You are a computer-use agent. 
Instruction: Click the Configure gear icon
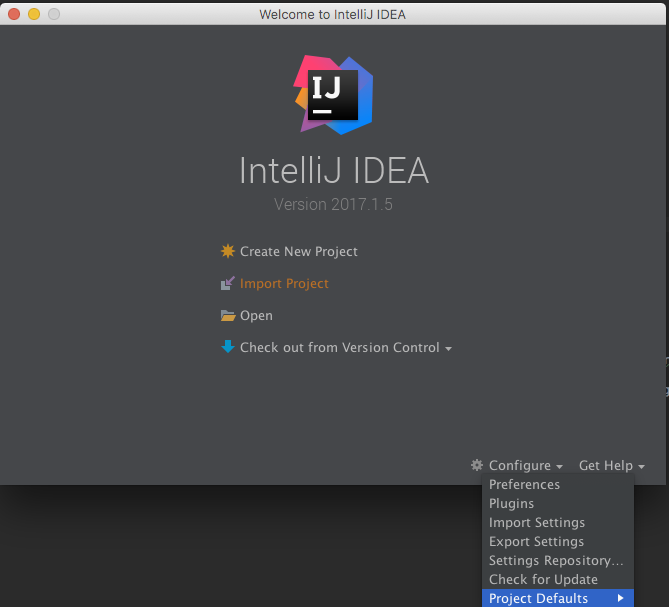pos(477,465)
